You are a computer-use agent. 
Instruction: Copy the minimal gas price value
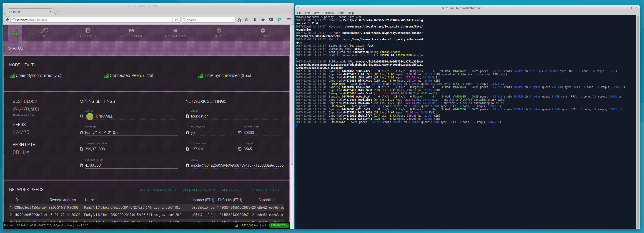(81, 149)
